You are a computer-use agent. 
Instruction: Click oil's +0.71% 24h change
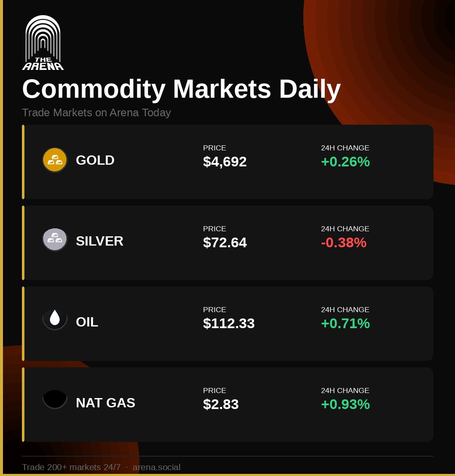pyautogui.click(x=345, y=324)
